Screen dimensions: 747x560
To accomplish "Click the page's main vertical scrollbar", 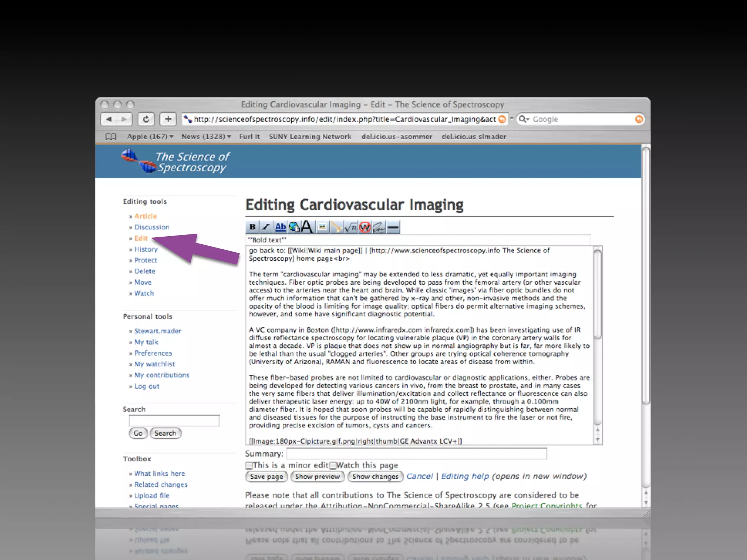I will [646, 276].
